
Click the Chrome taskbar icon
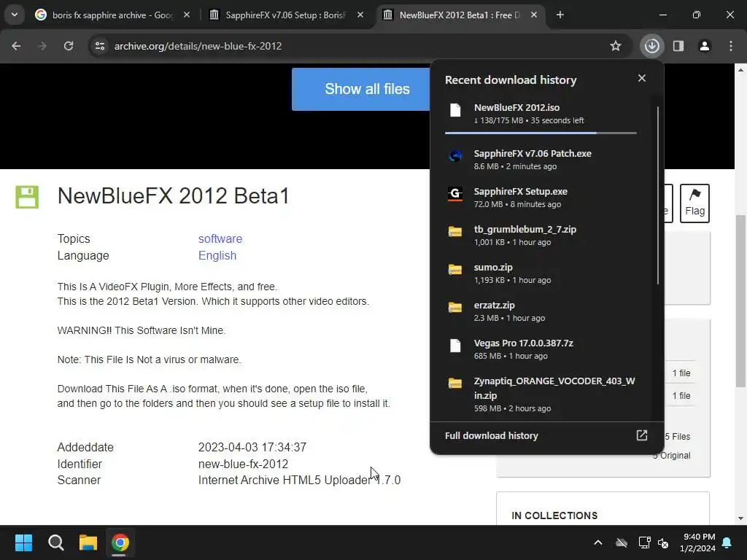[120, 542]
